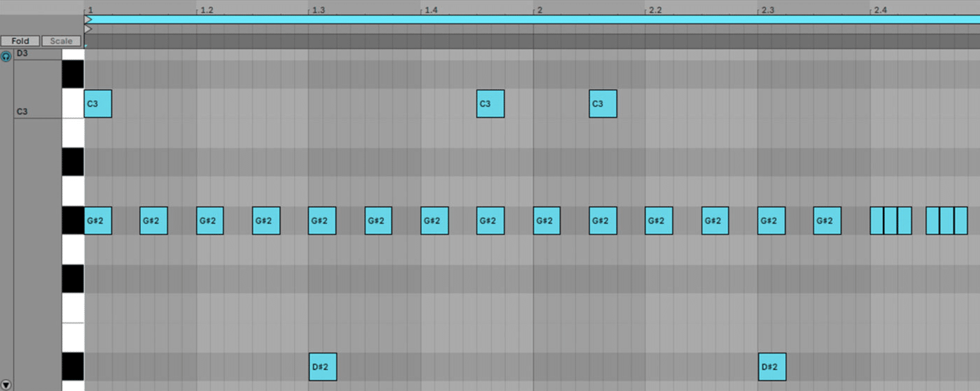This screenshot has height=391, width=980.
Task: Click the loop start marker triangle
Action: click(88, 20)
